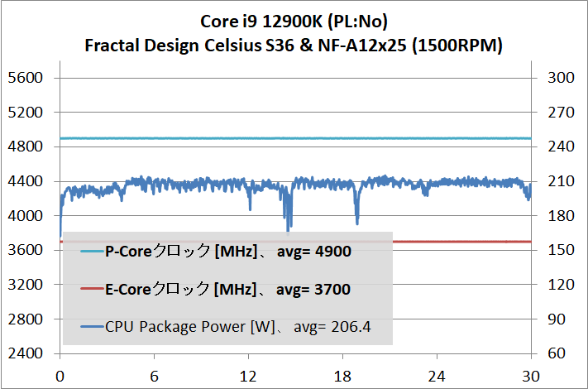Click the 2400 label on the left axis

click(25, 353)
